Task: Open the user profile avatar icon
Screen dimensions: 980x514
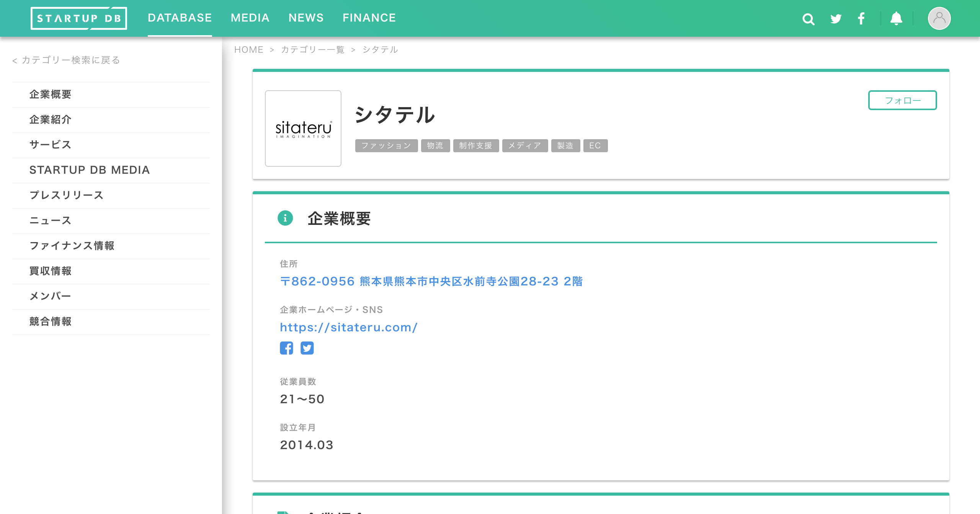Action: pyautogui.click(x=939, y=18)
